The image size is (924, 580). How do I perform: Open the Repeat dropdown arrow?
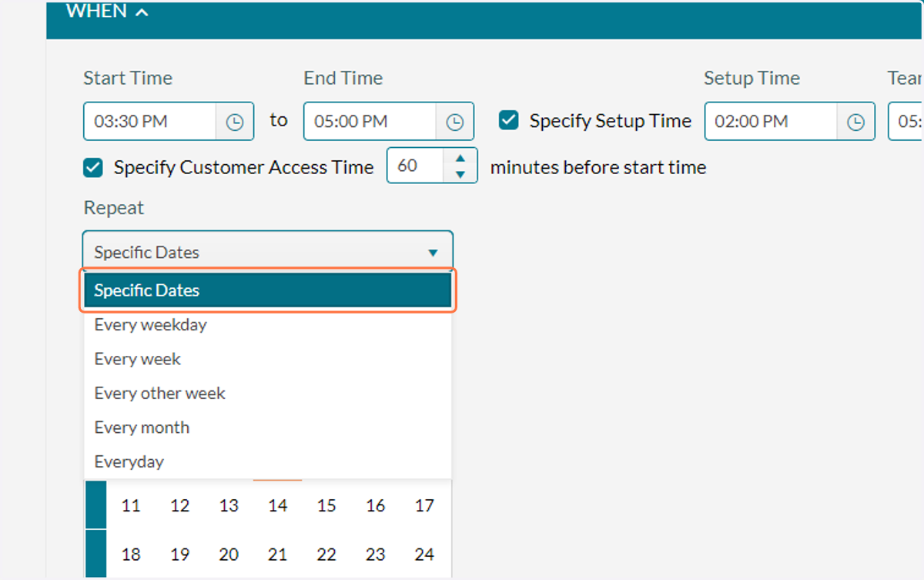click(x=433, y=253)
